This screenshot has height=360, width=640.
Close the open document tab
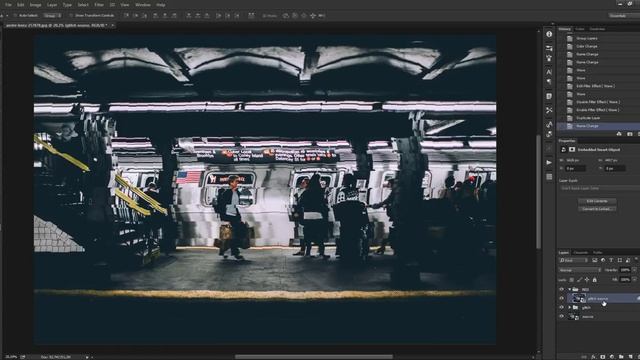(113, 25)
